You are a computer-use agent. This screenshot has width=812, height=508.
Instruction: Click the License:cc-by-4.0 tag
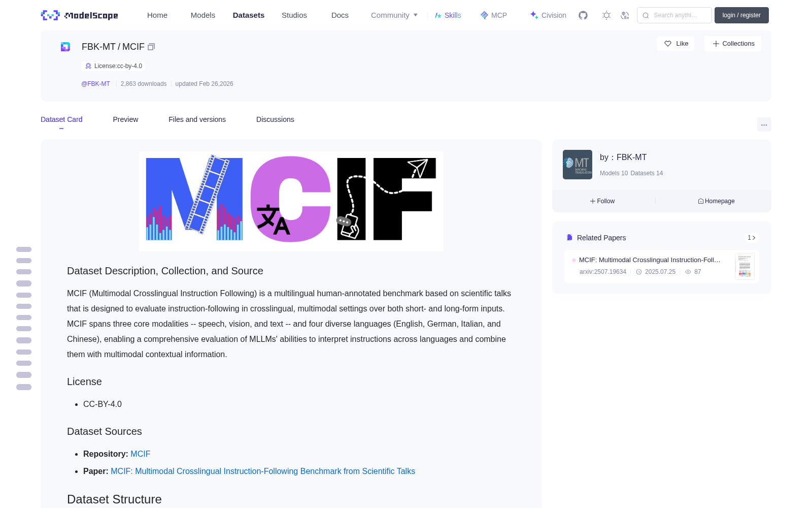click(113, 66)
